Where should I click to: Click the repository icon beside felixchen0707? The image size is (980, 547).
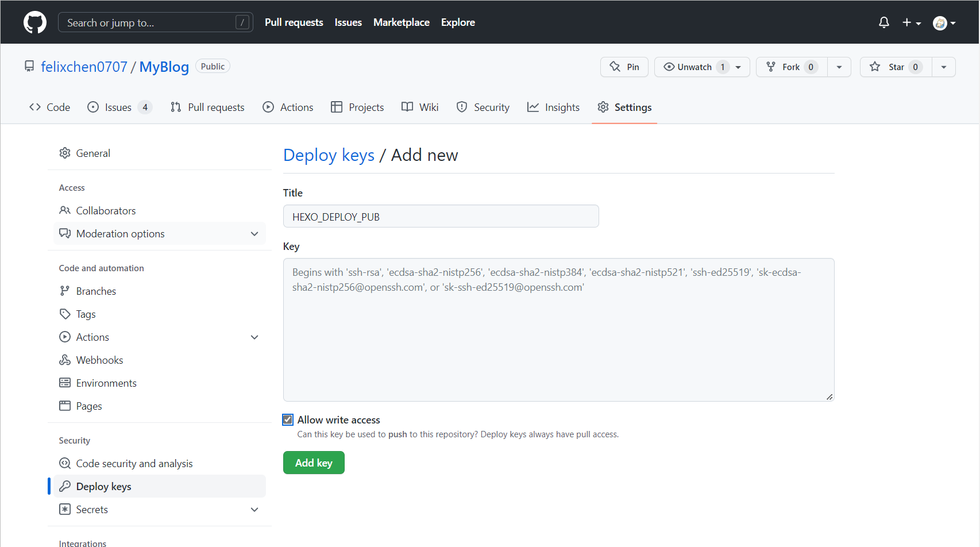[29, 67]
